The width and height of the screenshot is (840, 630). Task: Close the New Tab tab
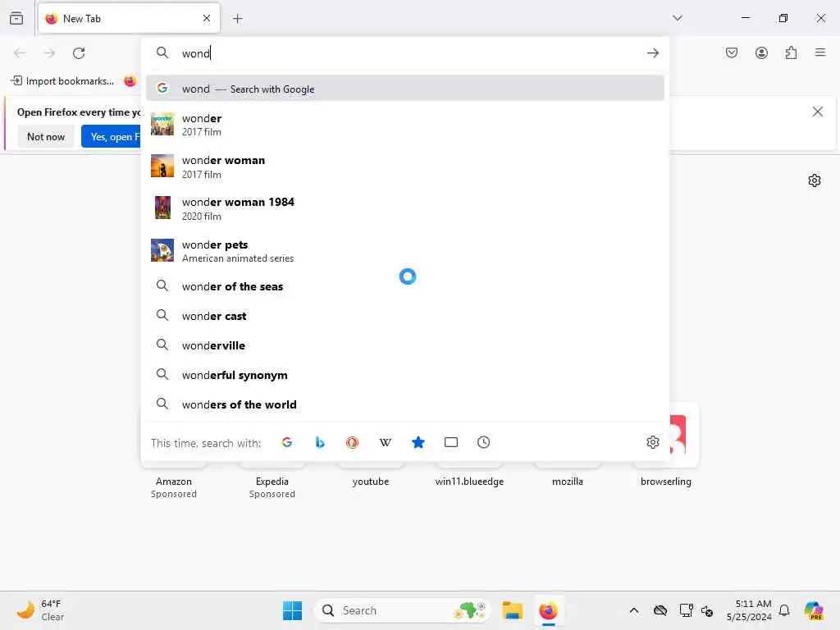(x=207, y=18)
